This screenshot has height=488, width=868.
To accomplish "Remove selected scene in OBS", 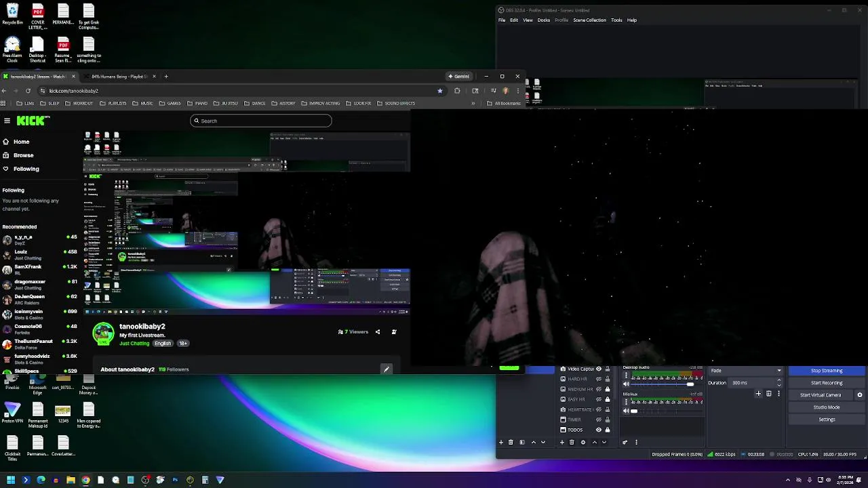I will pos(511,442).
